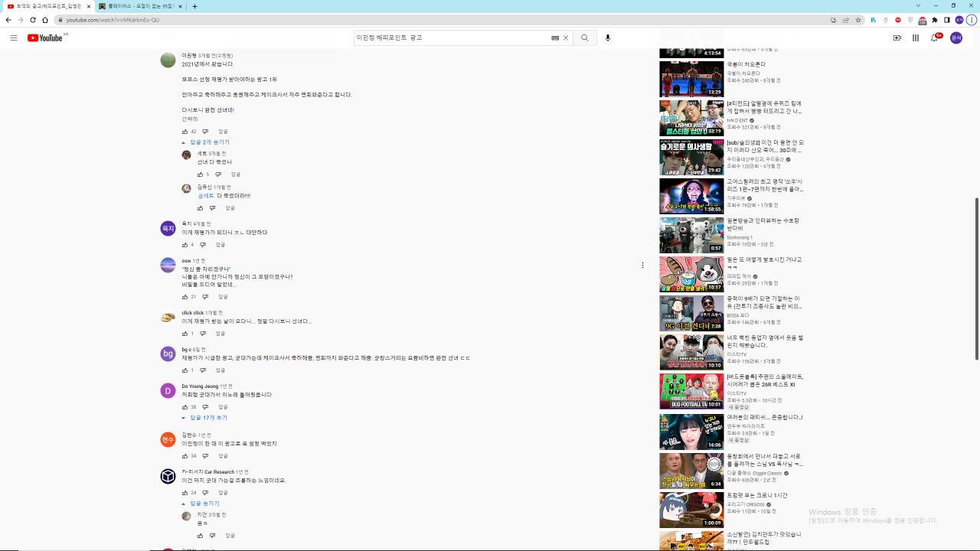Screen dimensions: 980x551
Task: Open Do Young Jeong's channel name
Action: tap(200, 386)
